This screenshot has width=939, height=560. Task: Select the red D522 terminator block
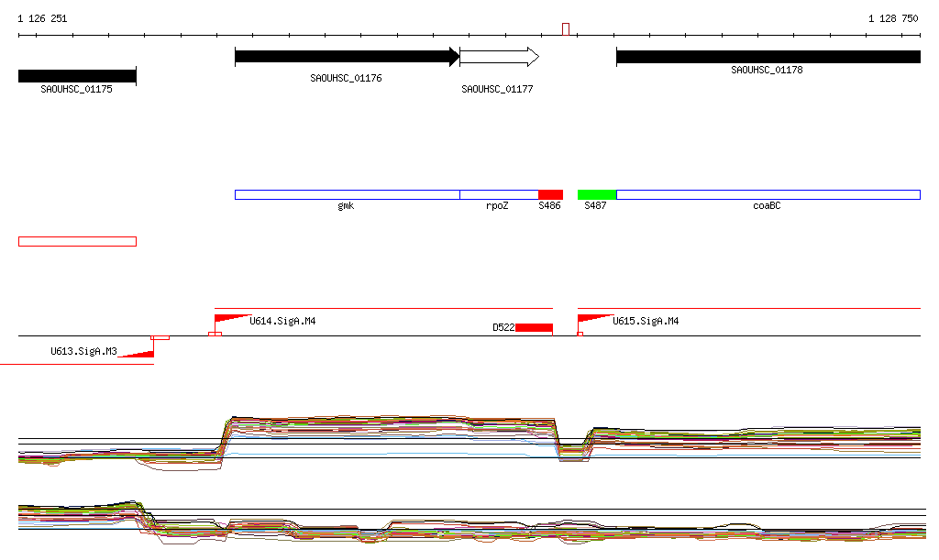click(x=535, y=327)
